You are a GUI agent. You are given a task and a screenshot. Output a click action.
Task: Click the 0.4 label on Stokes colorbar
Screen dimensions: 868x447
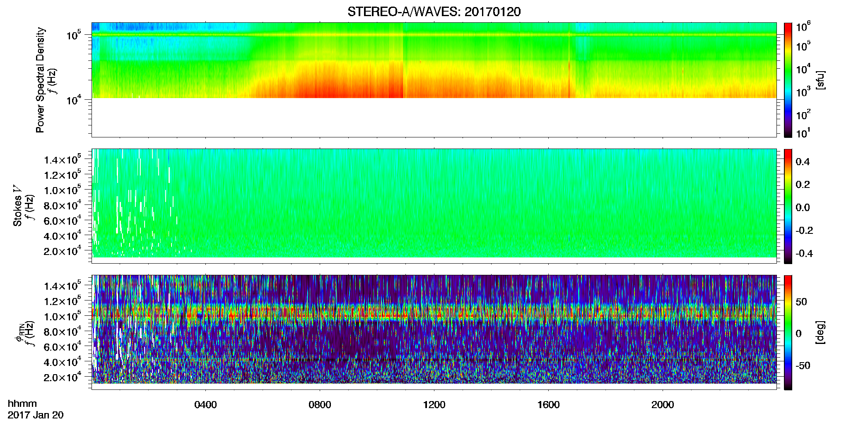pos(803,162)
